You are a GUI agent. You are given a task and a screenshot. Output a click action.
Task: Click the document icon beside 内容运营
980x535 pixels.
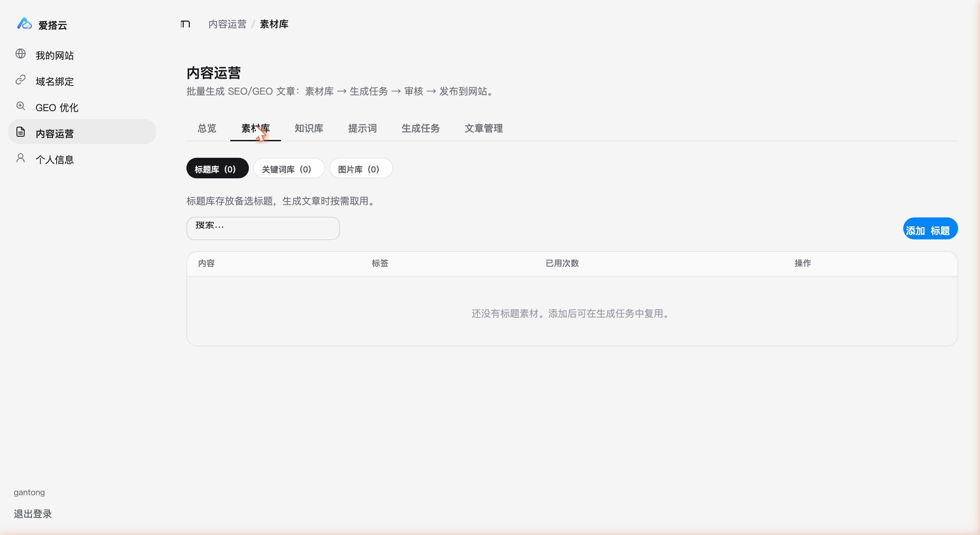21,132
